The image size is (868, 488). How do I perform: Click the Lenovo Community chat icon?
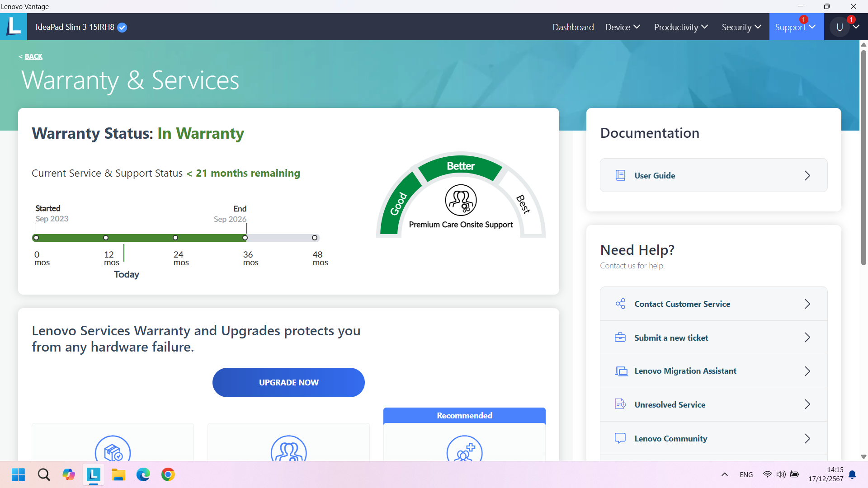[x=620, y=438]
